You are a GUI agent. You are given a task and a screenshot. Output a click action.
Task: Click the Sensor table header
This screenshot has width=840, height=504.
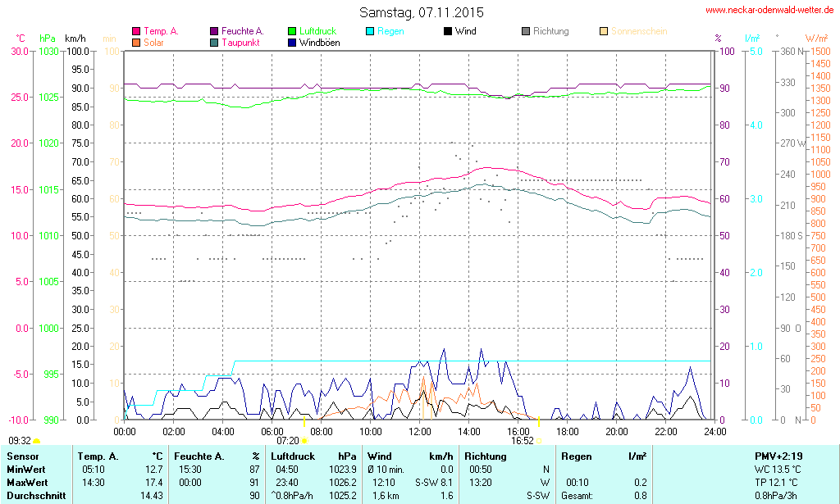(23, 456)
